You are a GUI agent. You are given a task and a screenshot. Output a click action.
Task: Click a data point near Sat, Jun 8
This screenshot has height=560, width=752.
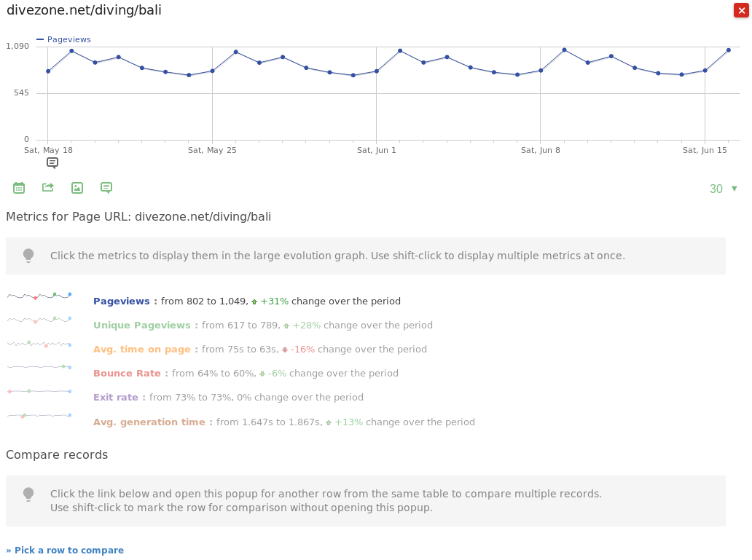540,71
